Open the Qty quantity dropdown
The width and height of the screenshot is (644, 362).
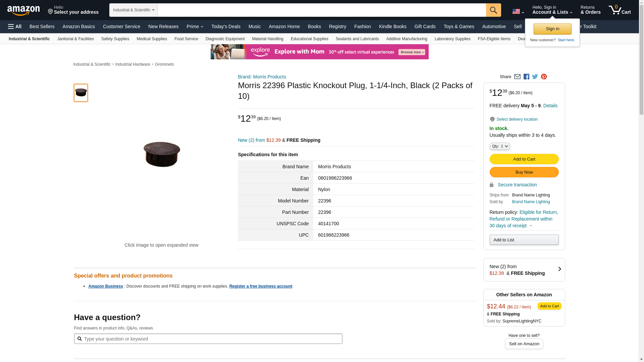point(500,146)
